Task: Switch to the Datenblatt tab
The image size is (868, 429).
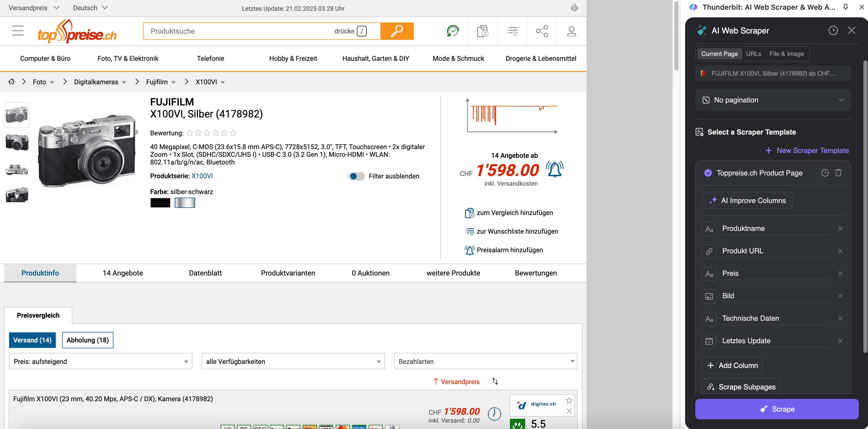Action: coord(205,273)
